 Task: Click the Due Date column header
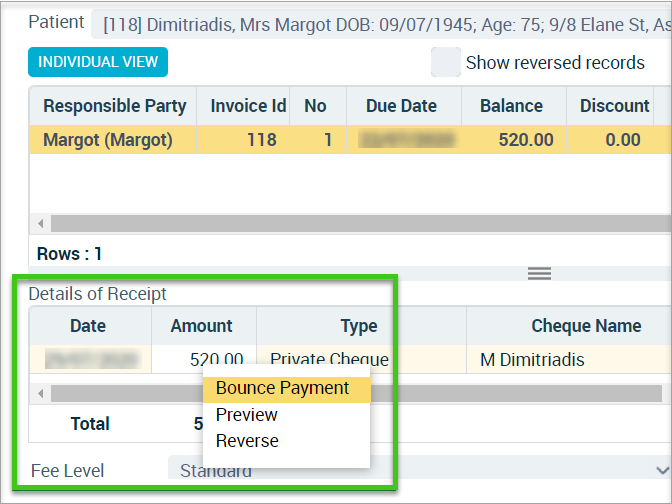pyautogui.click(x=404, y=106)
